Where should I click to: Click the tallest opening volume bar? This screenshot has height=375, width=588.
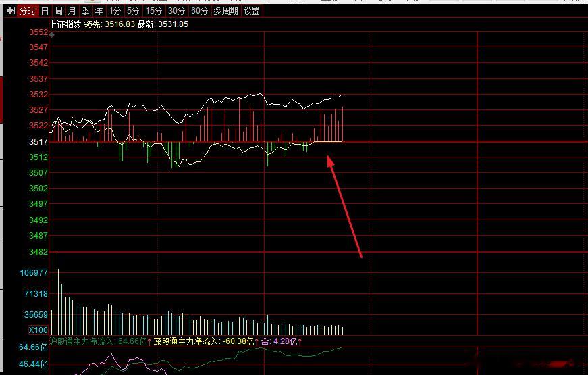(x=55, y=293)
